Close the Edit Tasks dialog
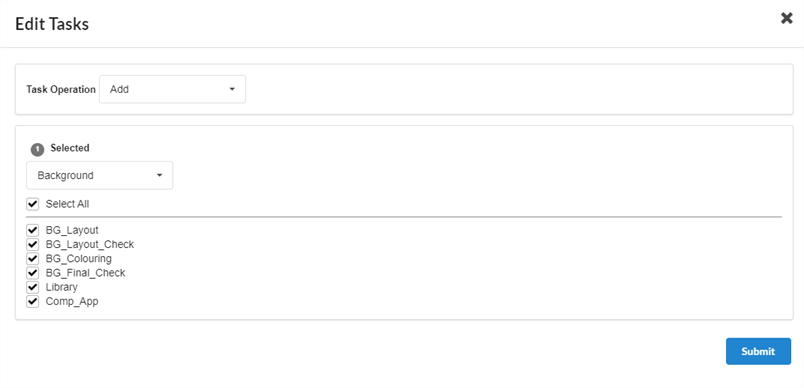This screenshot has height=388, width=804. [787, 18]
